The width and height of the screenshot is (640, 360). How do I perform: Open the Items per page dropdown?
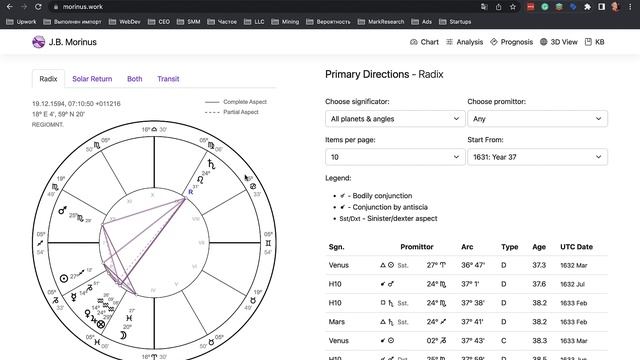tap(395, 157)
